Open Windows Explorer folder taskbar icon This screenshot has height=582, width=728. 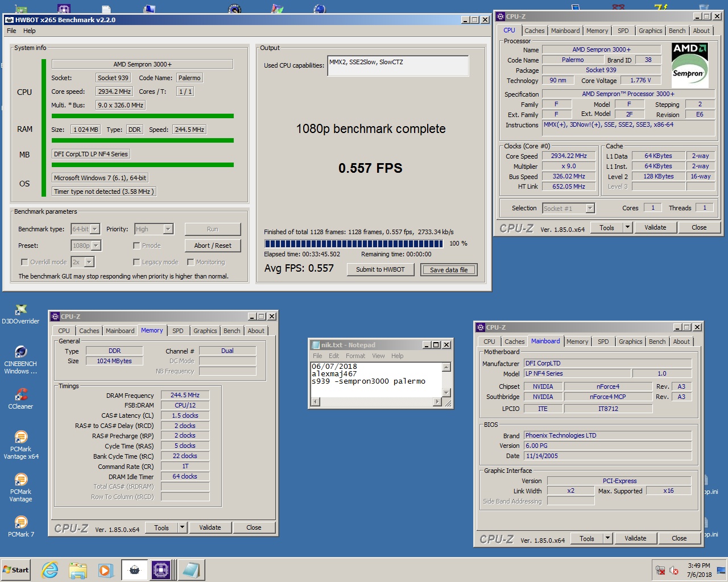[x=78, y=570]
